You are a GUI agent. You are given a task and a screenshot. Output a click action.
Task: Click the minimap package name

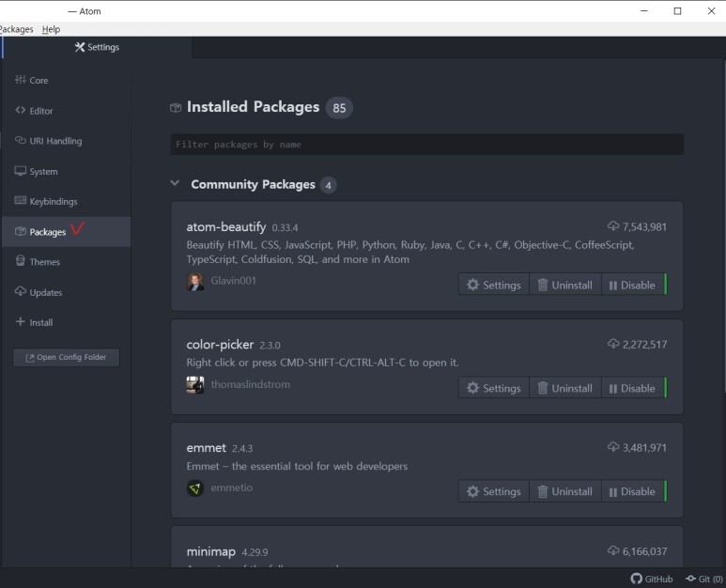pos(210,551)
